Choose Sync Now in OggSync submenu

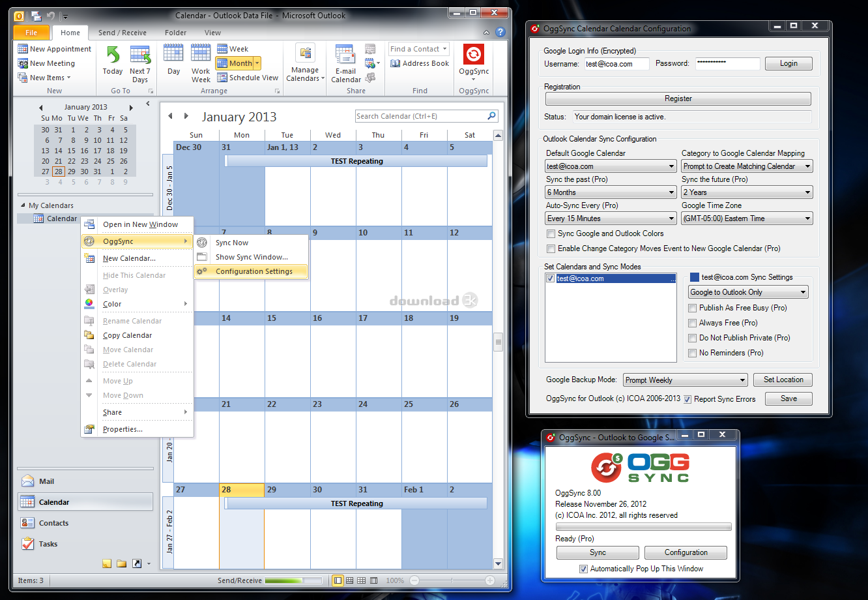tap(251, 243)
